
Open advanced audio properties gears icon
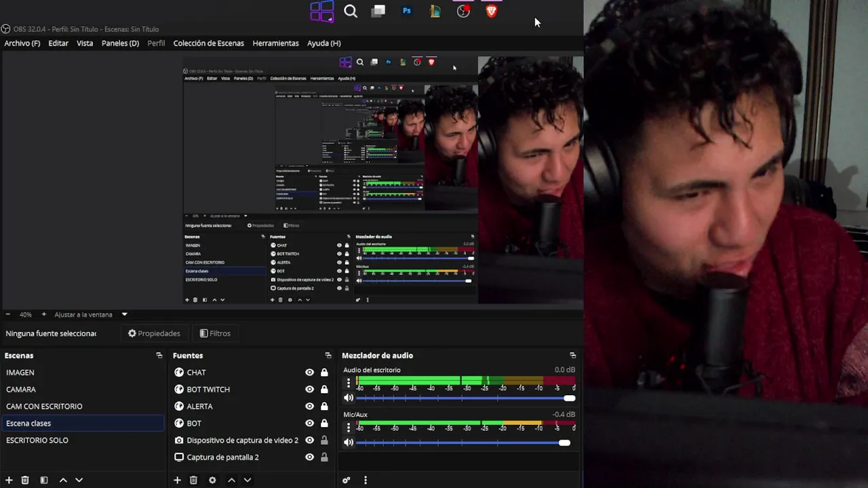click(347, 480)
